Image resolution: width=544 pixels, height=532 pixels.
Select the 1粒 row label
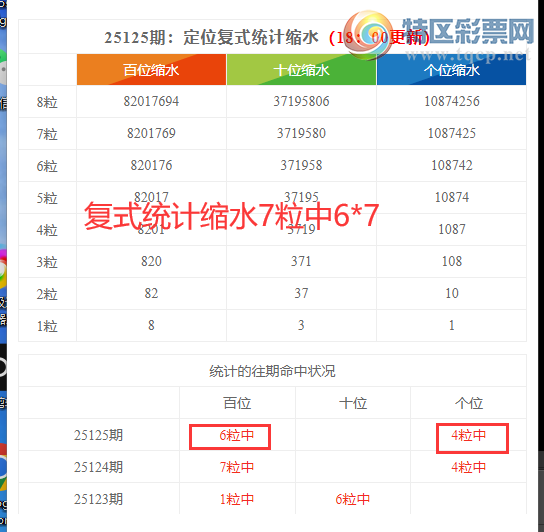click(47, 326)
